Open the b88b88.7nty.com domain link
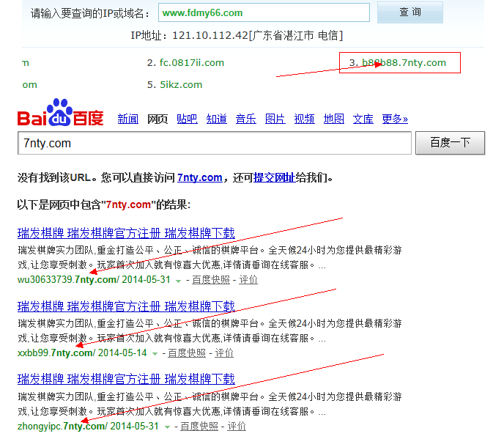Screen dimensions: 504x439 404,63
